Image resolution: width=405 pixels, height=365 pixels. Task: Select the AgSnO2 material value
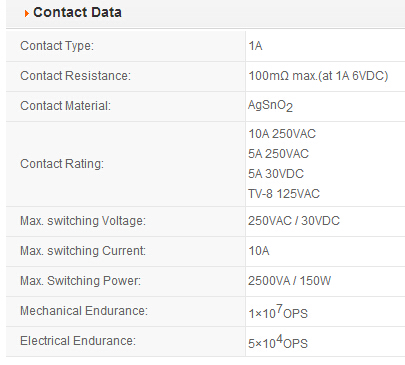pos(270,106)
